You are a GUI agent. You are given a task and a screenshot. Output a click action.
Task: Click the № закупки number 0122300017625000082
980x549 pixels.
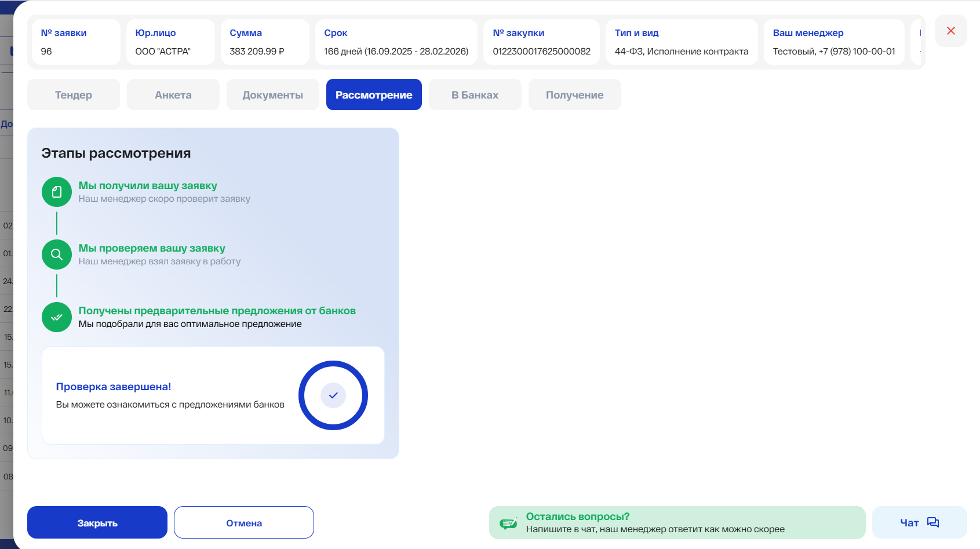pyautogui.click(x=542, y=51)
